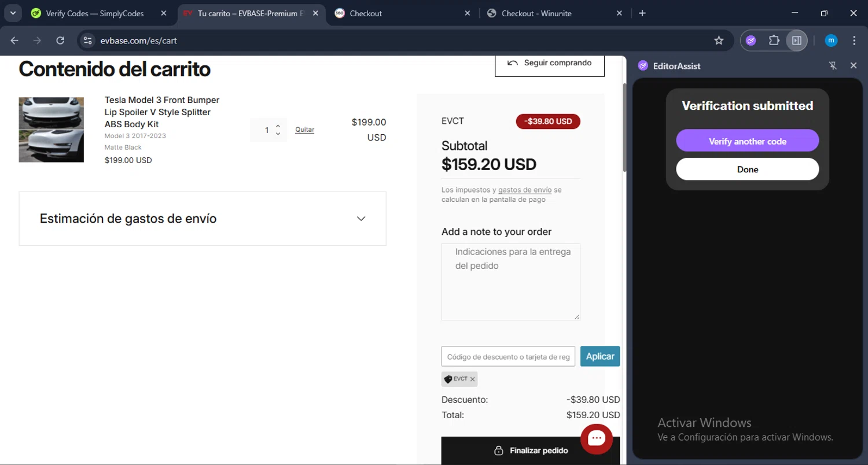Screen dimensions: 868x465
Task: Open the gastos de envío link
Action: pyautogui.click(x=525, y=190)
